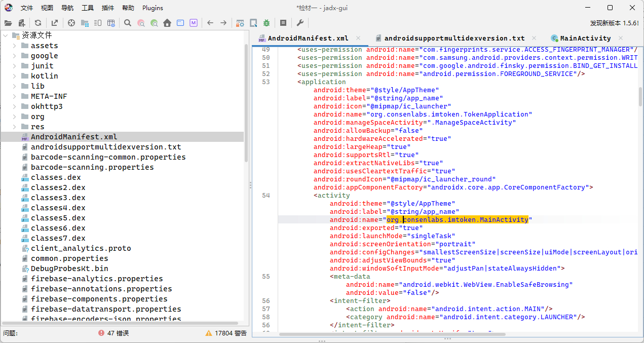
Task: Open Comment search with the green magnifier icon
Action: [154, 23]
